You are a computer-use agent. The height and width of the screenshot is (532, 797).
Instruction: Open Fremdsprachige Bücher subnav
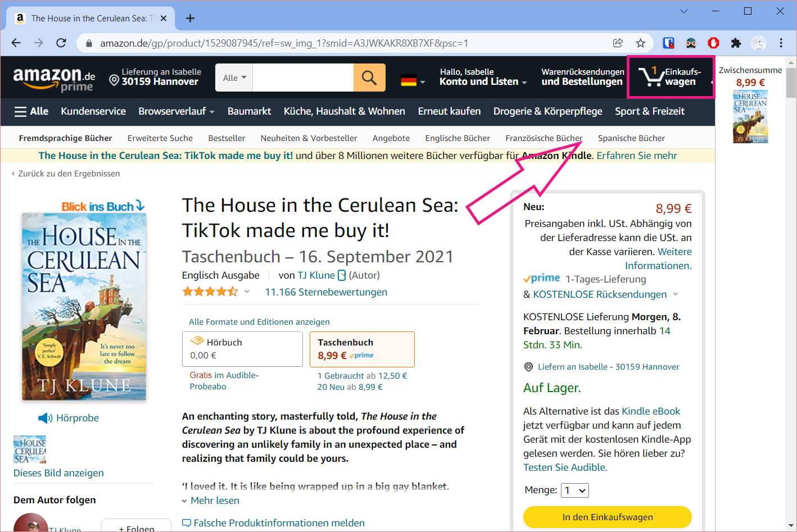(65, 138)
